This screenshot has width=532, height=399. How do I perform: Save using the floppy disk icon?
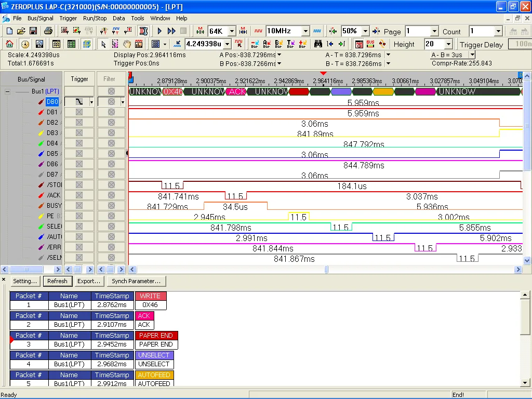[33, 31]
